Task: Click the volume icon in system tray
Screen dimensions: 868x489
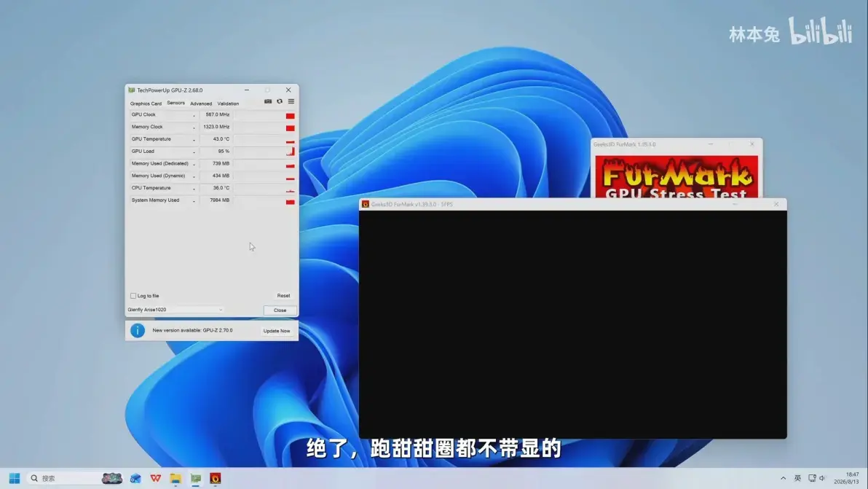Action: 823,478
